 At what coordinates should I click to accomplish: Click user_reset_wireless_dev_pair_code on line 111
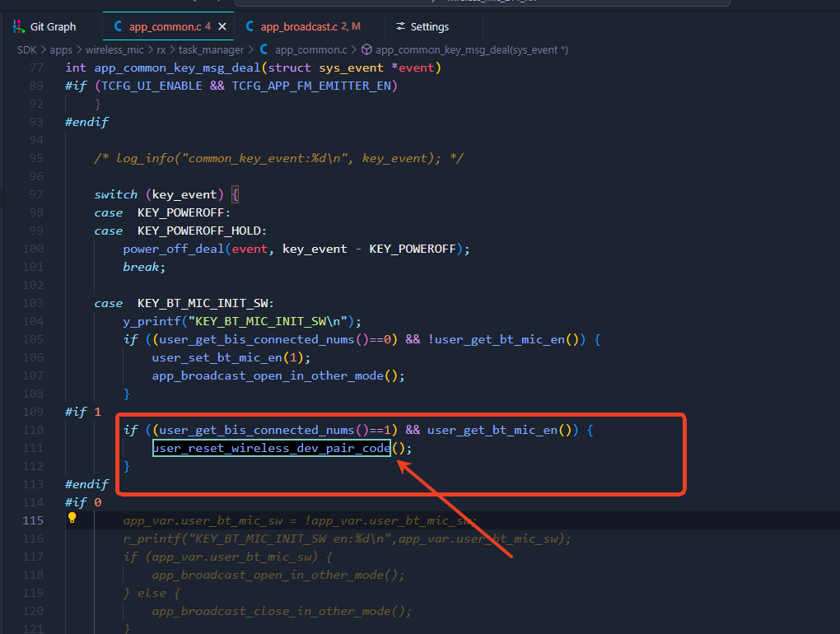pos(272,448)
